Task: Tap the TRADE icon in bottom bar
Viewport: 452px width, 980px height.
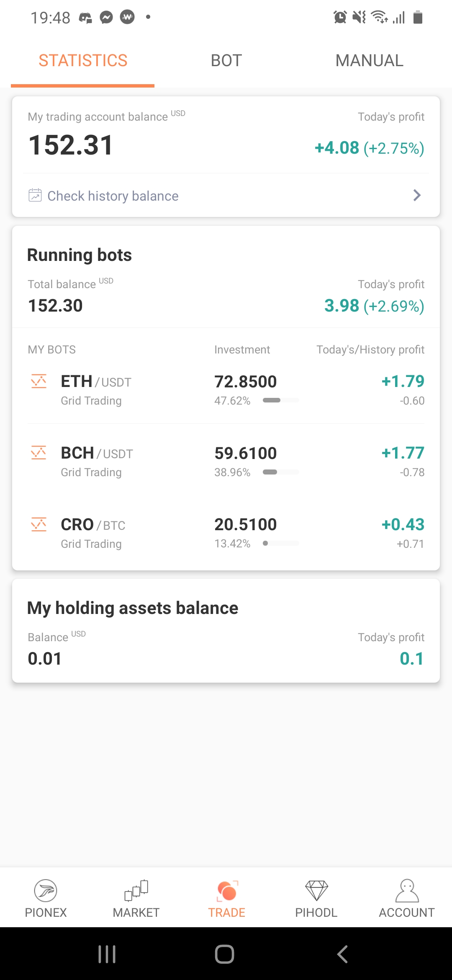Action: (x=227, y=891)
